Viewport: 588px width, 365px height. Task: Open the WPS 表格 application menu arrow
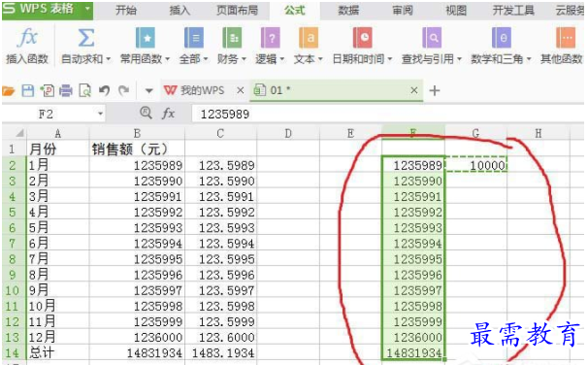pos(87,8)
